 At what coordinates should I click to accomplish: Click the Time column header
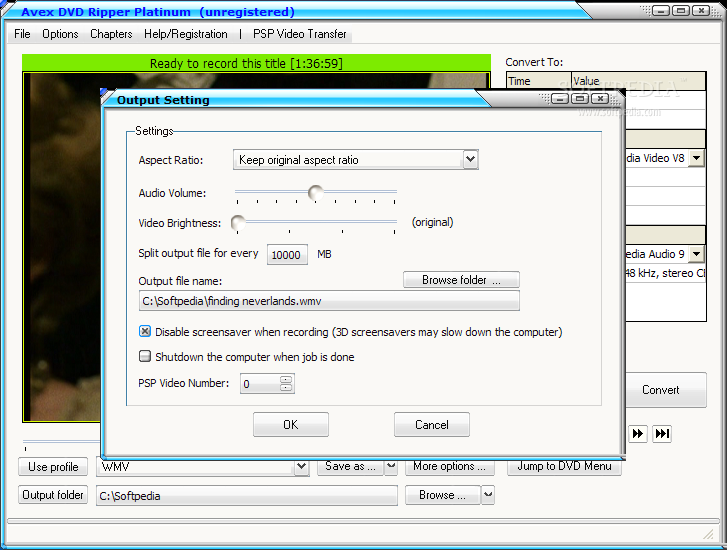539,81
